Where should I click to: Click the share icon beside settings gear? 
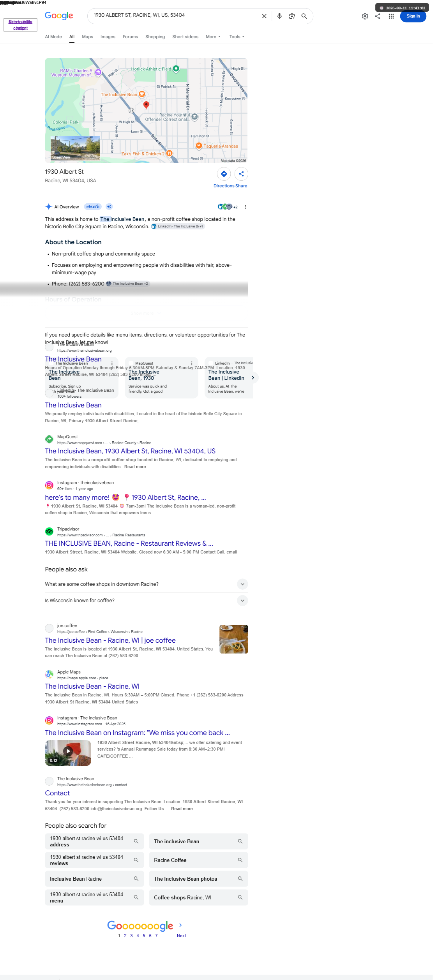[378, 16]
